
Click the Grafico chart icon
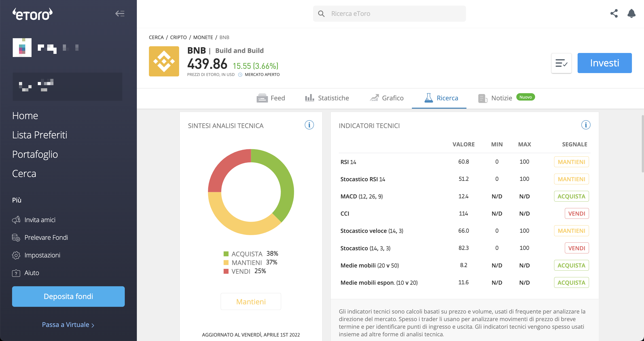tap(374, 98)
